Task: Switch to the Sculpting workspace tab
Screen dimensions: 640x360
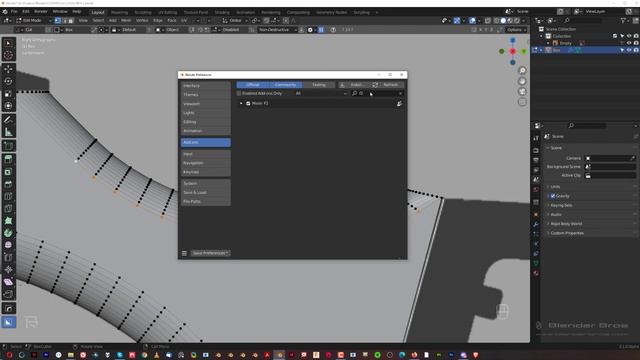Action: [143, 12]
